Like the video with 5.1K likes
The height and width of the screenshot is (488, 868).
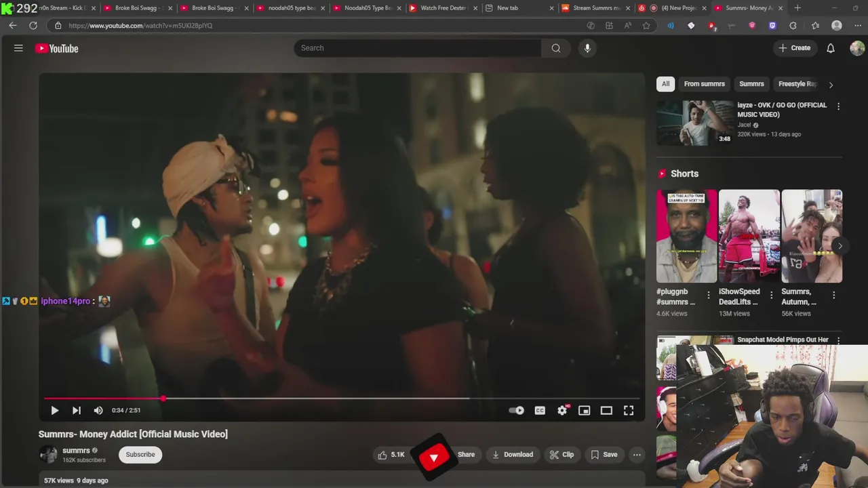(392, 455)
